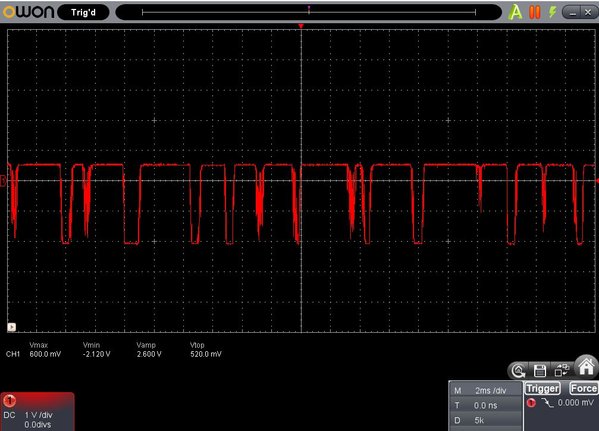Minimize the OWON oscilloscope window
The height and width of the screenshot is (431, 599).
pos(572,12)
